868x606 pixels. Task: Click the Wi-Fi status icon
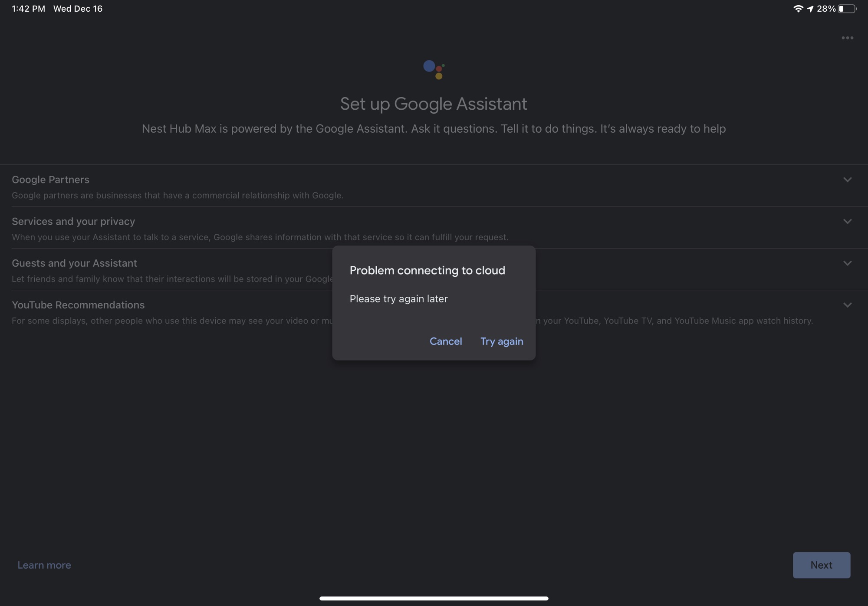(x=799, y=8)
